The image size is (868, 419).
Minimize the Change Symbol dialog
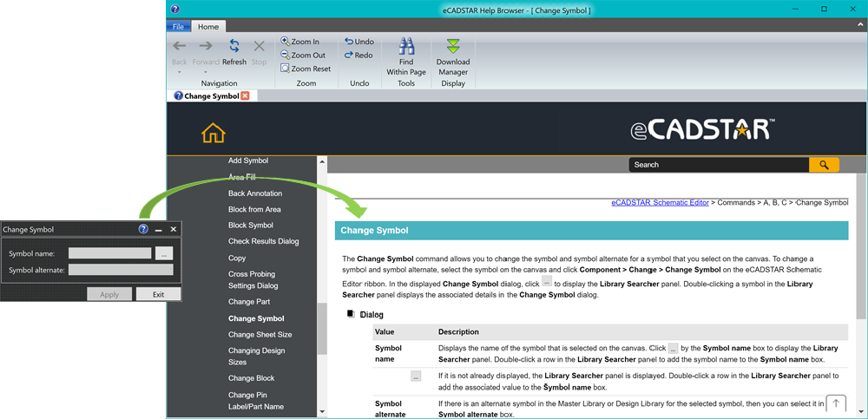coord(158,229)
